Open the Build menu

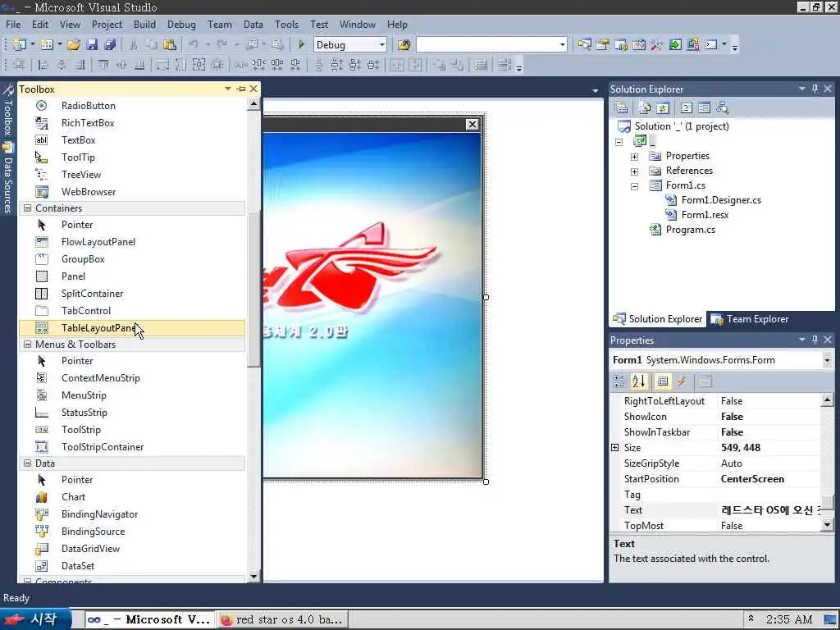(144, 25)
